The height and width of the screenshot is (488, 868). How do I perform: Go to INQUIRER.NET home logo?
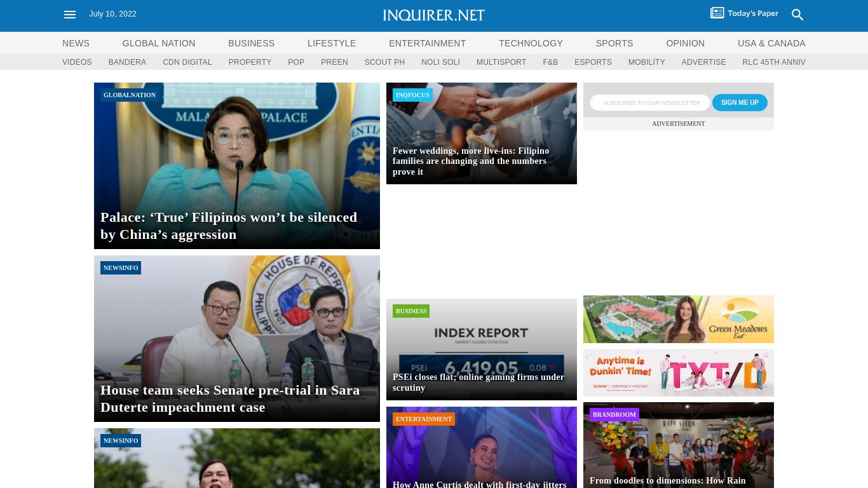click(434, 15)
